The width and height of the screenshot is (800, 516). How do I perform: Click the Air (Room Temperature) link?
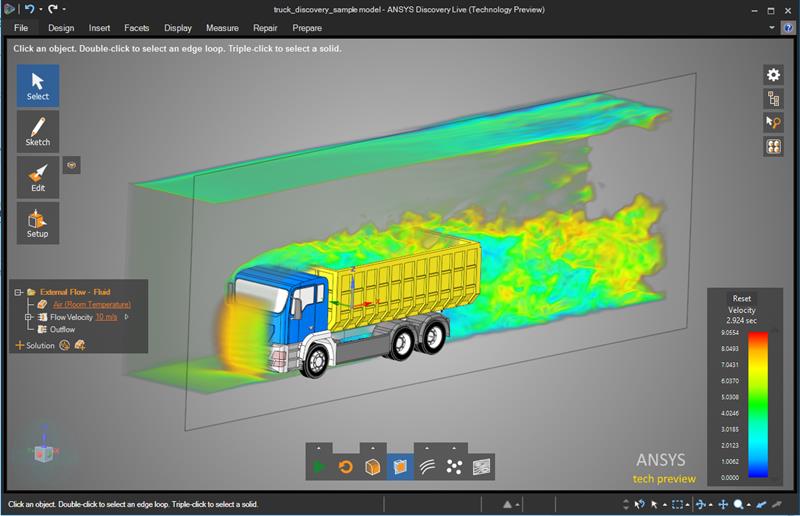[x=92, y=304]
